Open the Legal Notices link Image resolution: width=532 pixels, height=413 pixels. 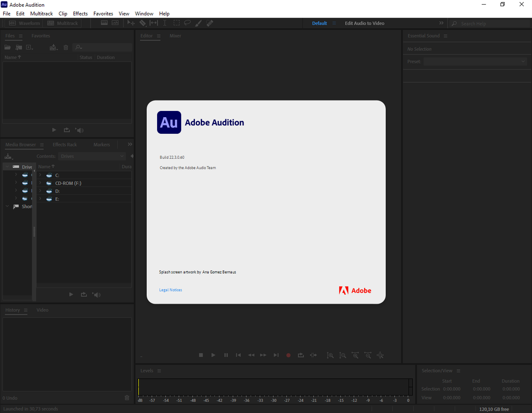(170, 290)
